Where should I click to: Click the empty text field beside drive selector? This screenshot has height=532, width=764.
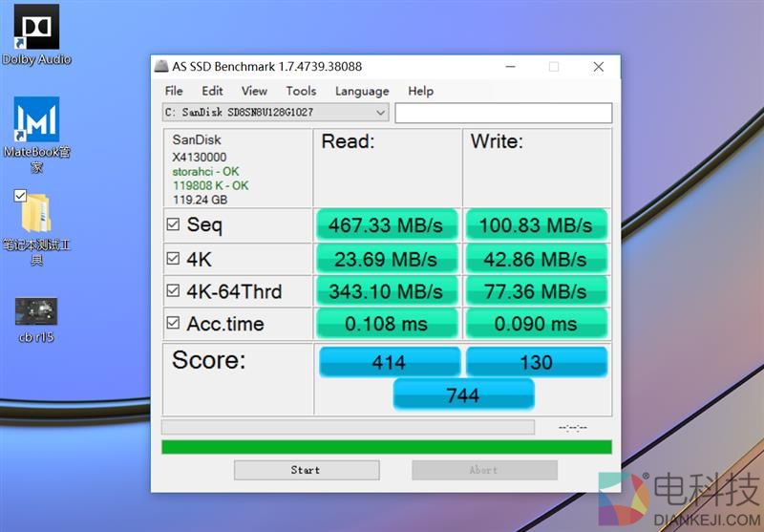[x=503, y=113]
